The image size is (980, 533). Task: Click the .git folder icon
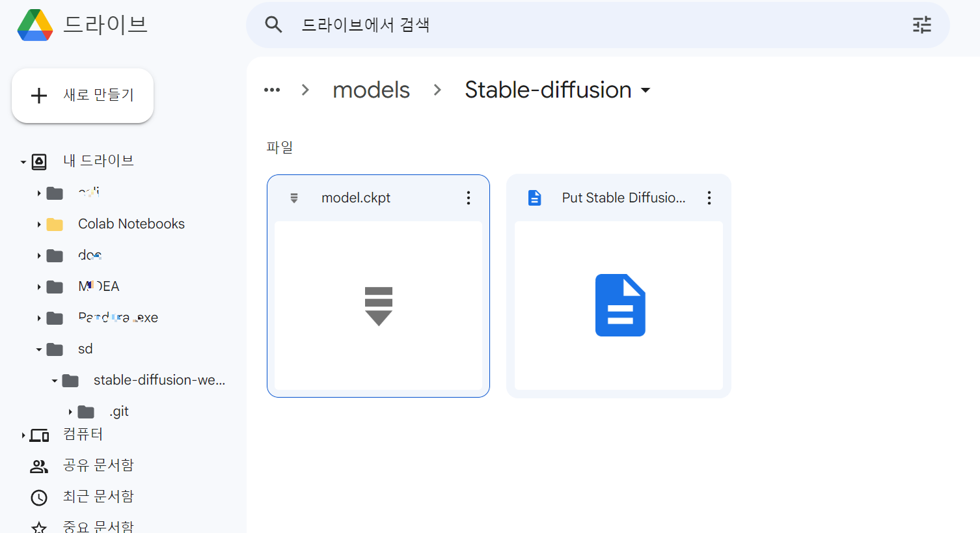[86, 412]
